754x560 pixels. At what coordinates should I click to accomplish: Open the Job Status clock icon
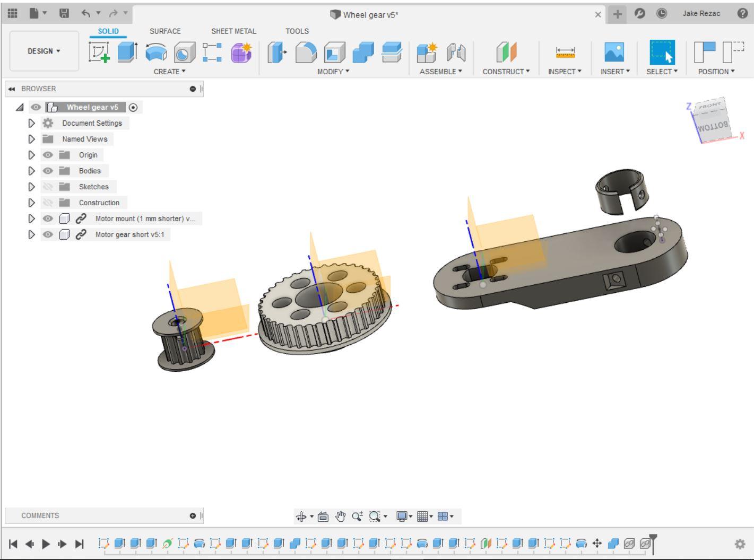662,14
